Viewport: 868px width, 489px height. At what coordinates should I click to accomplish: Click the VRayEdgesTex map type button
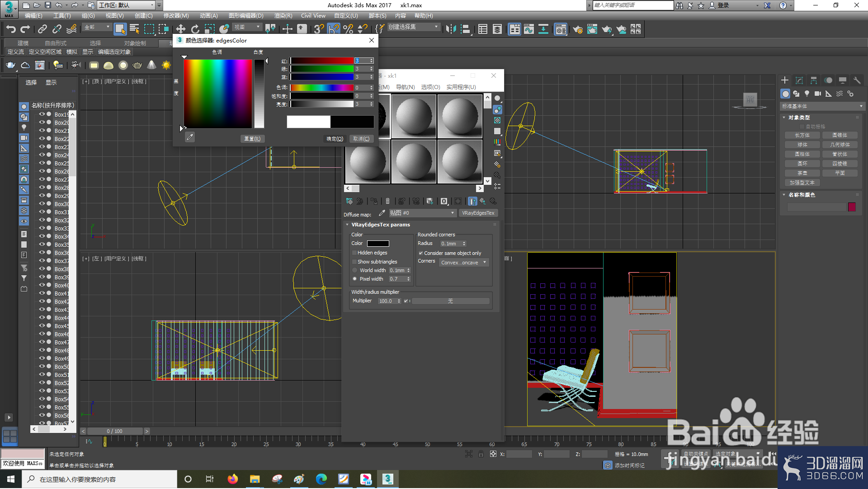(x=478, y=213)
